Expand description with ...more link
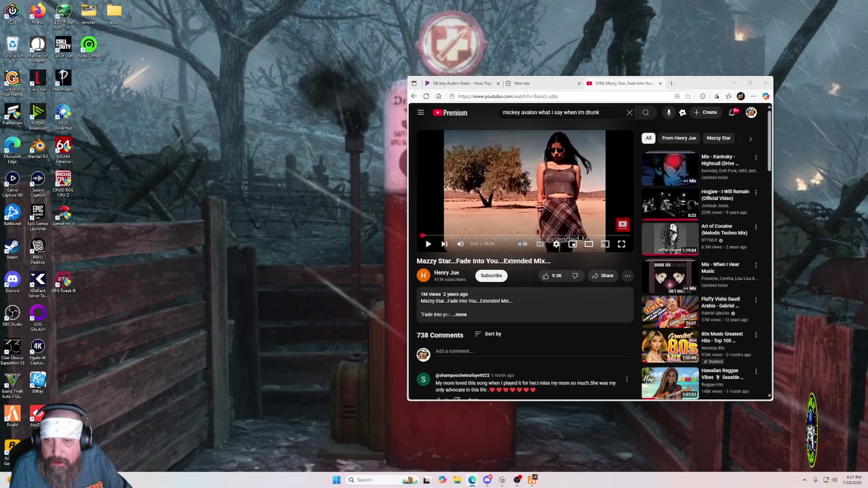Image resolution: width=868 pixels, height=488 pixels. point(460,314)
